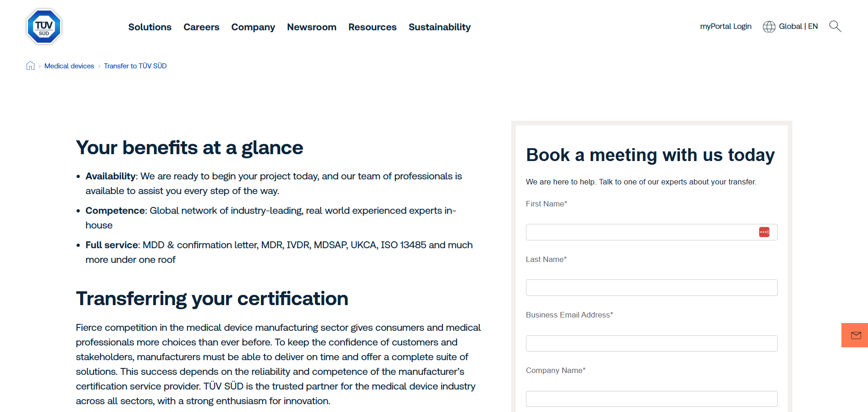Click the chevron after the home icon
Viewport: 868px width, 412px height.
[x=39, y=66]
